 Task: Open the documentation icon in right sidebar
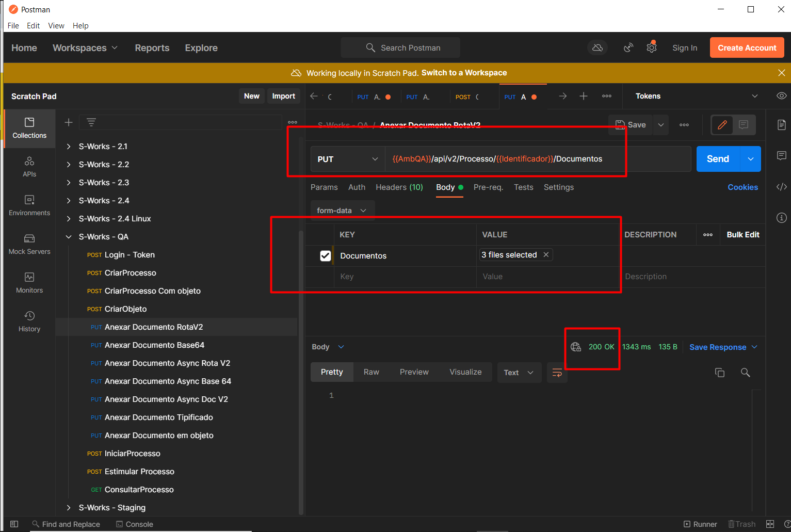click(782, 125)
